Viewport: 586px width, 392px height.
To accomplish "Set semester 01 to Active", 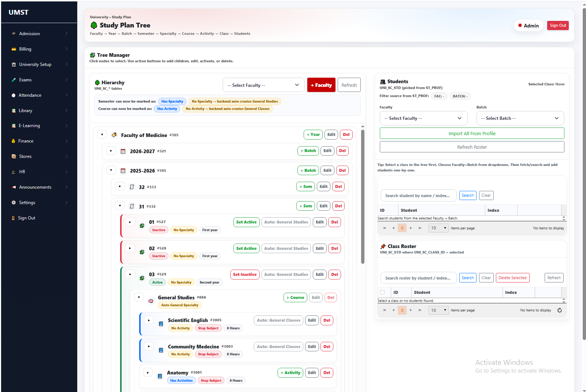I will click(246, 222).
